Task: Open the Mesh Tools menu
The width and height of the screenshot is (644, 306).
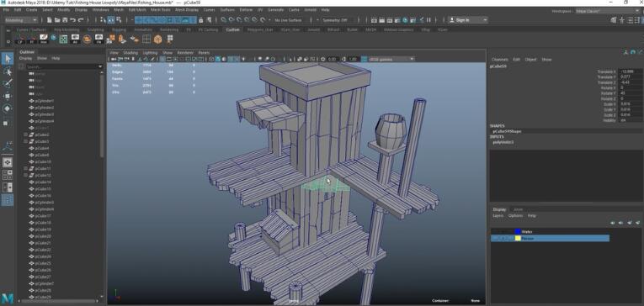Action: point(160,9)
